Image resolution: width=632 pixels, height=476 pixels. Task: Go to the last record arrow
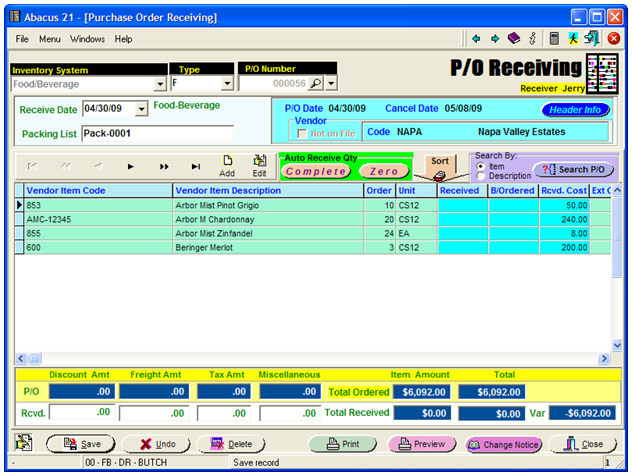(x=196, y=166)
